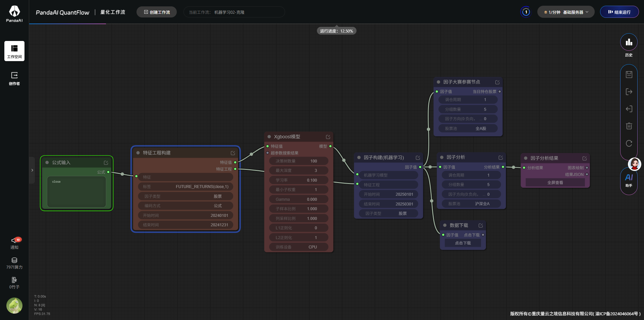
Task: Click the countdown timer icon
Action: (x=526, y=12)
